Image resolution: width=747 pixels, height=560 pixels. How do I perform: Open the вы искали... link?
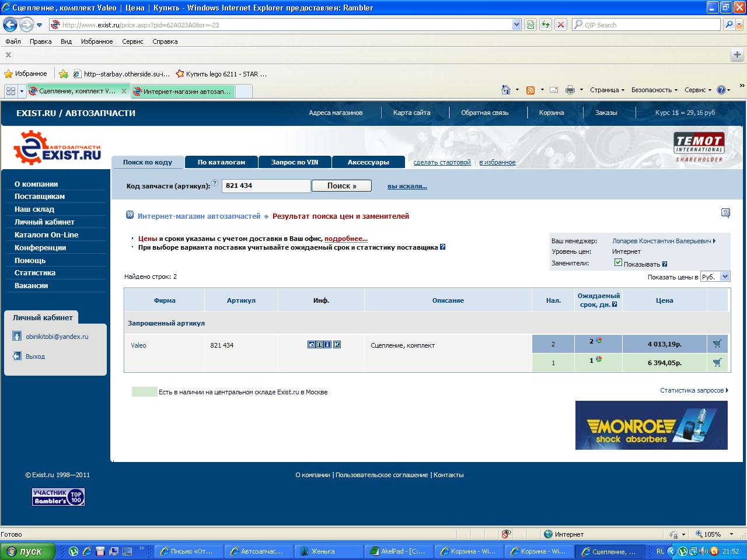click(407, 186)
